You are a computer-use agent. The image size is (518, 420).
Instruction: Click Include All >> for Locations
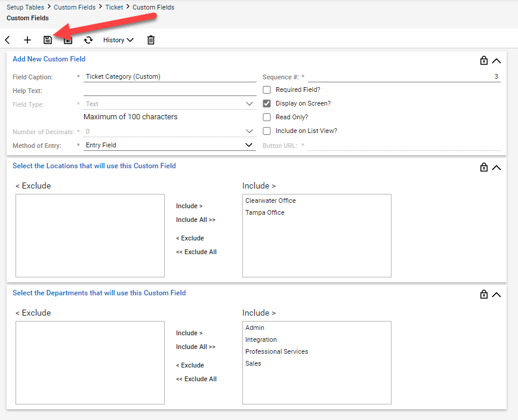point(196,220)
